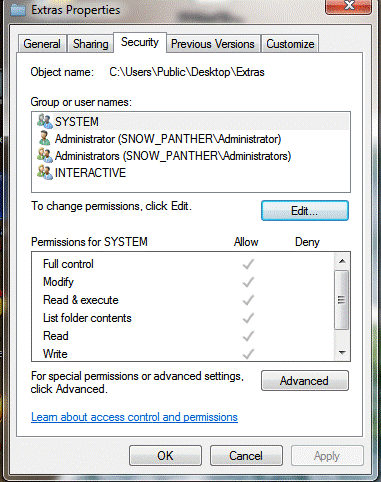Viewport: 381px width, 482px height.
Task: Open Advanced security settings button
Action: click(305, 381)
